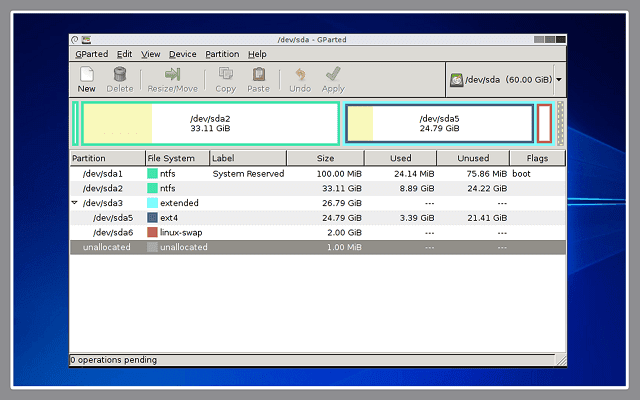Select the thin /dev/sda1 sliver in disk map
This screenshot has height=400, width=640.
75,124
